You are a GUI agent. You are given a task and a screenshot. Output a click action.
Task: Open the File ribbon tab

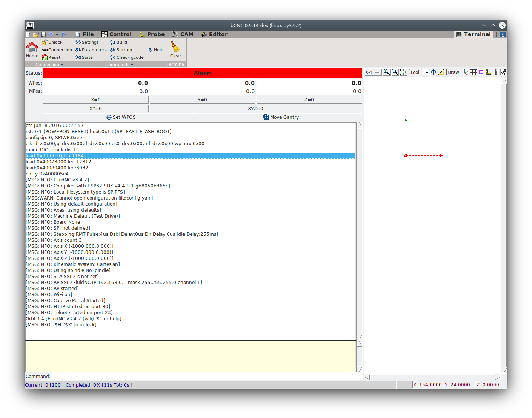[x=84, y=34]
